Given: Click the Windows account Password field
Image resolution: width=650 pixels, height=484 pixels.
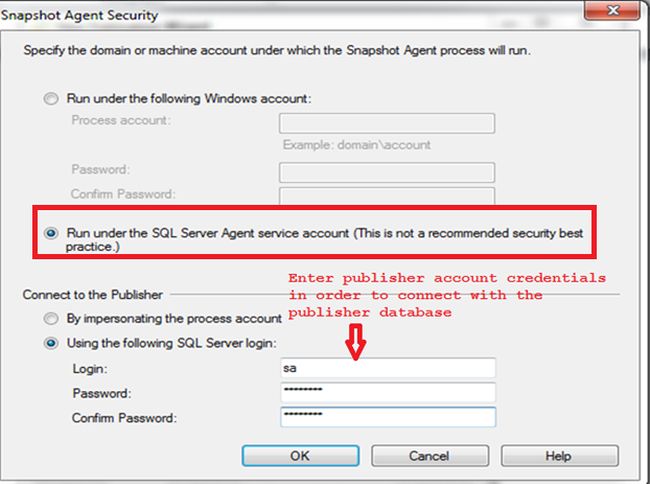Looking at the screenshot, I should click(x=387, y=172).
